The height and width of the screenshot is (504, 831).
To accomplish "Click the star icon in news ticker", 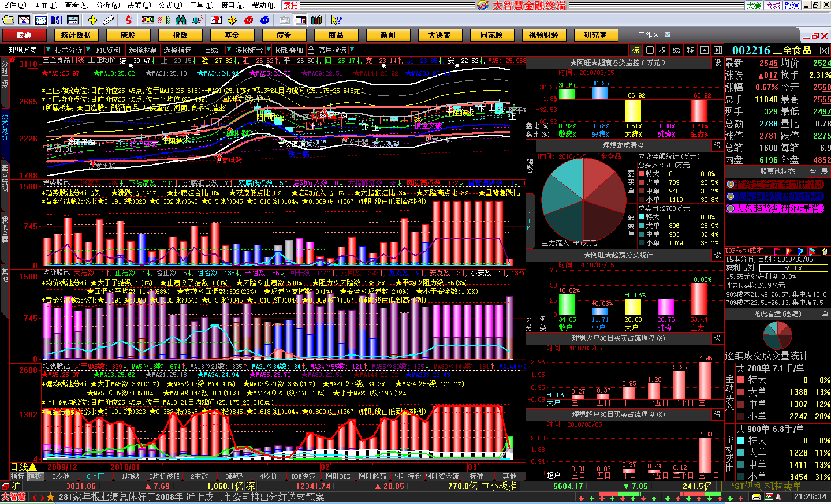I will [x=50, y=497].
